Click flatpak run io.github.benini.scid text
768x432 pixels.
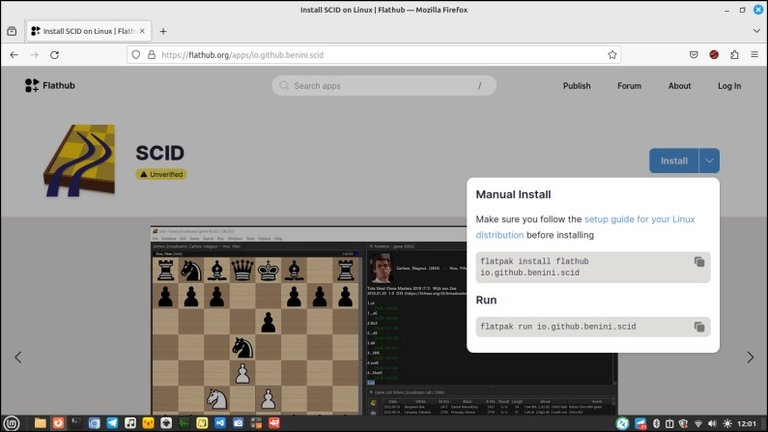point(558,327)
